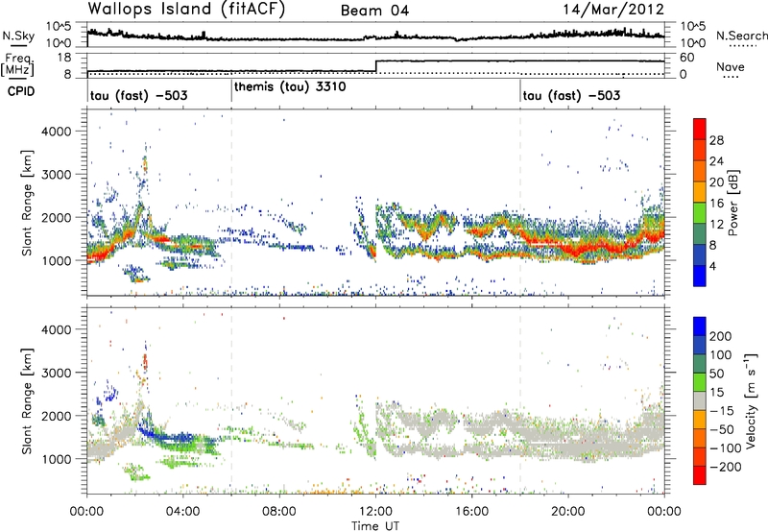
Task: Click '3000' range tick in power panel
Action: click(x=56, y=175)
